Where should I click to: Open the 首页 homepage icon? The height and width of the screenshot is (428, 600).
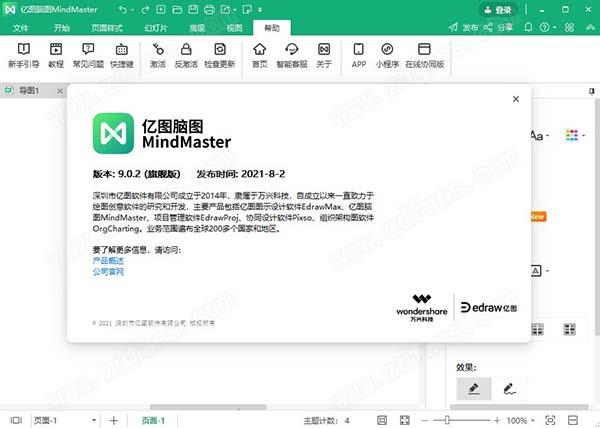point(259,55)
